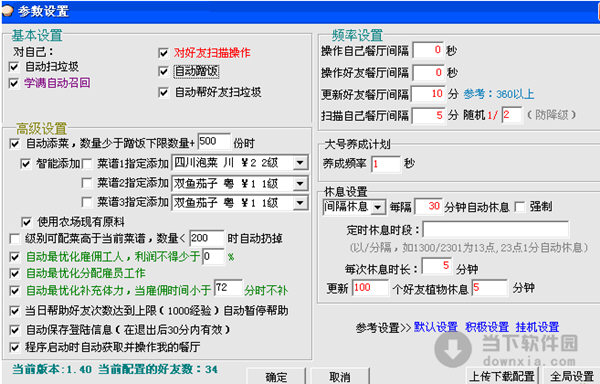Click 取消 button to cancel
Viewport: 600px width, 384px height.
pyautogui.click(x=340, y=377)
